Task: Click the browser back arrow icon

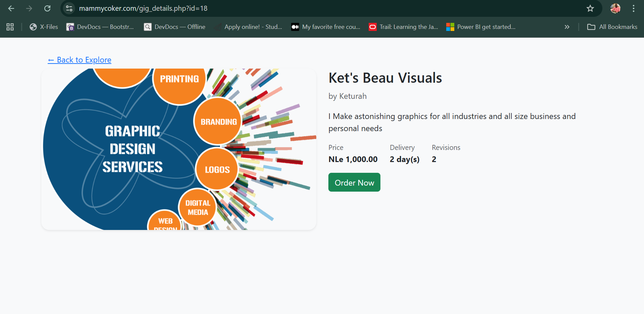Action: tap(11, 8)
